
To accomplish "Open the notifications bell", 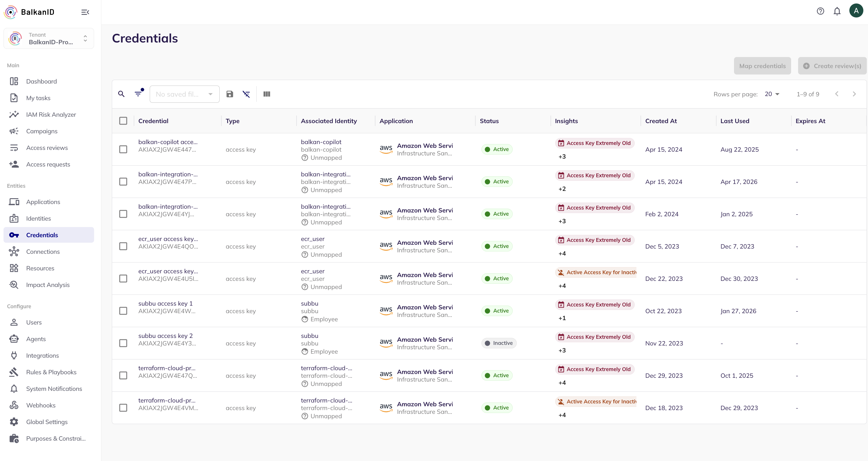I will (x=837, y=11).
